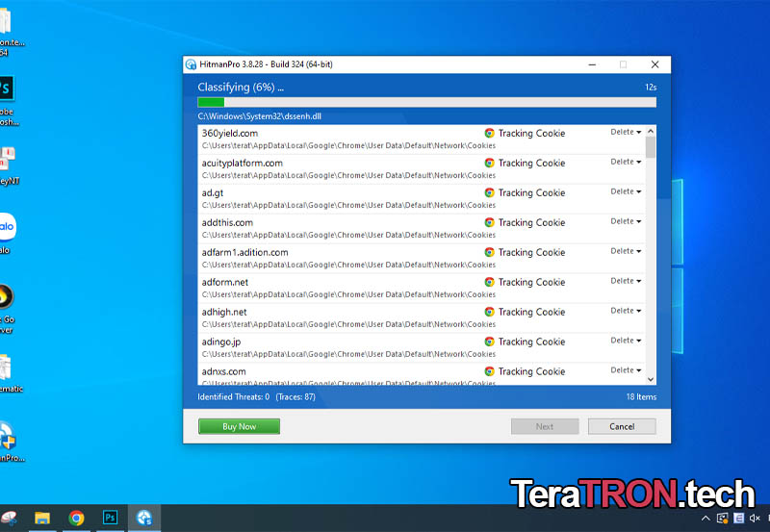Open Delete dropdown for adingo.jp
This screenshot has height=532, width=770.
click(626, 341)
